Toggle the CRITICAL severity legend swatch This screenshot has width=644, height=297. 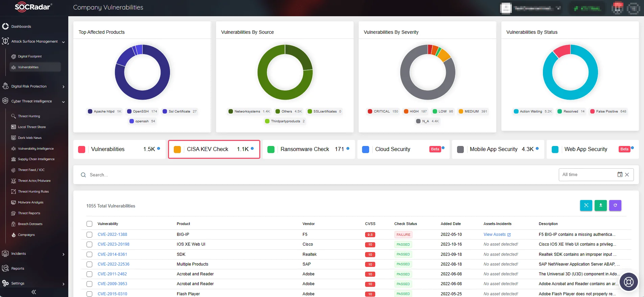370,112
